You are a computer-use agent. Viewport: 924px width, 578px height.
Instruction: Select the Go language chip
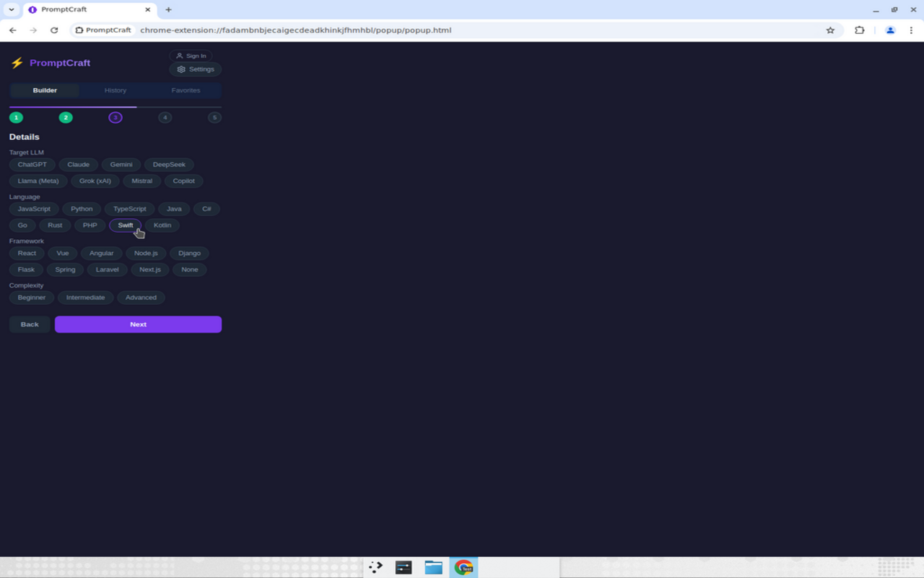pyautogui.click(x=22, y=225)
